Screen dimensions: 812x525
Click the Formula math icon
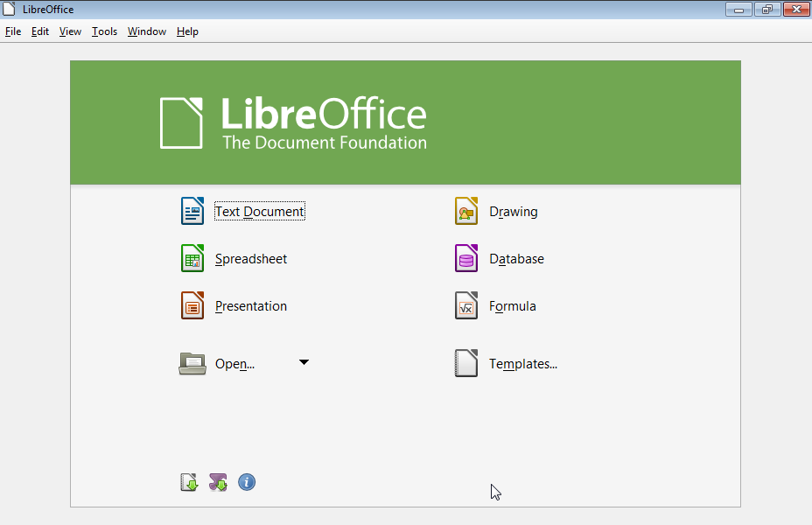point(466,305)
